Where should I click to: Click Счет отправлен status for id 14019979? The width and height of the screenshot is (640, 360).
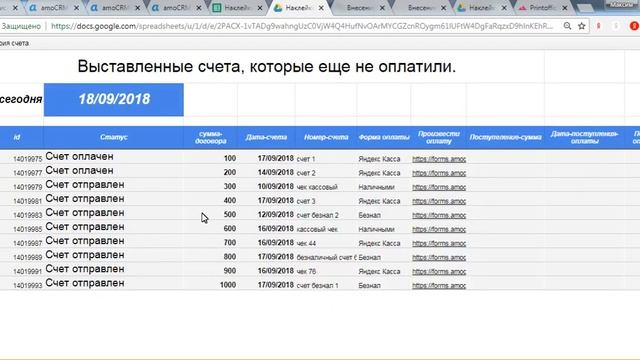pyautogui.click(x=85, y=184)
